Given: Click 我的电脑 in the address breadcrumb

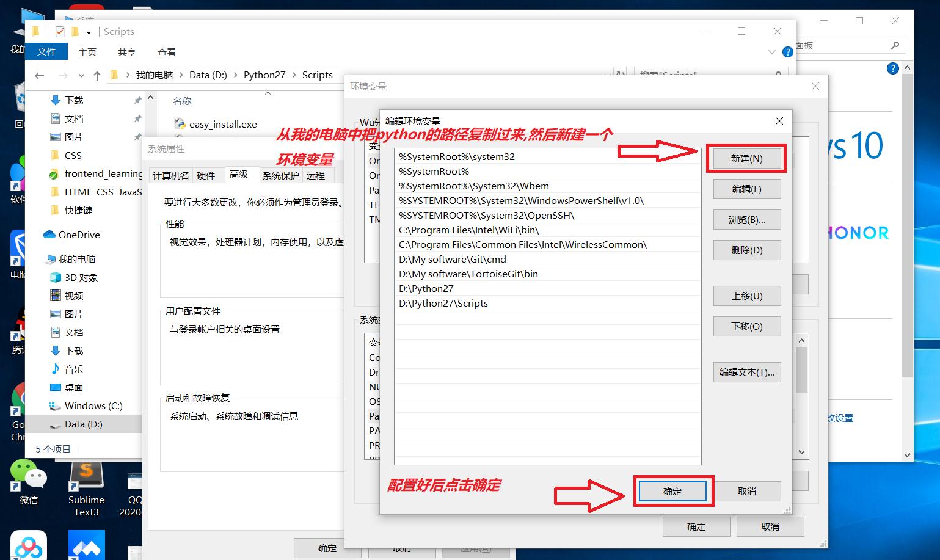Looking at the screenshot, I should (x=155, y=75).
